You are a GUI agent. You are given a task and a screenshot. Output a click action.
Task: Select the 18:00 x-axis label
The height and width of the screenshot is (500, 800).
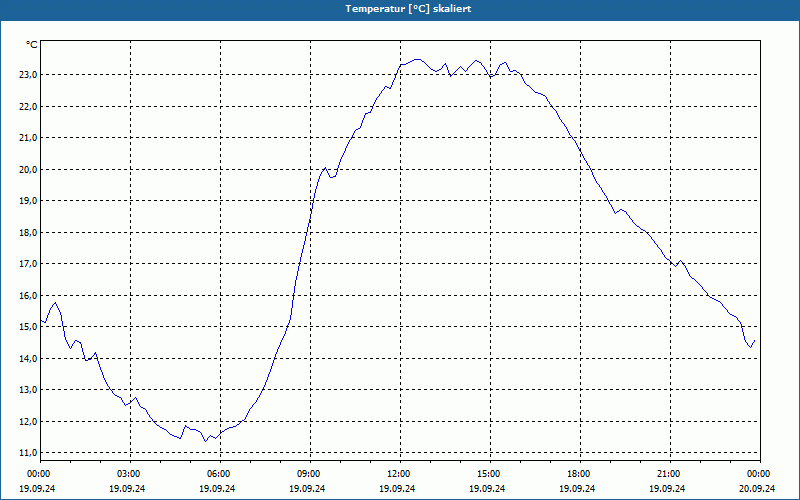580,474
